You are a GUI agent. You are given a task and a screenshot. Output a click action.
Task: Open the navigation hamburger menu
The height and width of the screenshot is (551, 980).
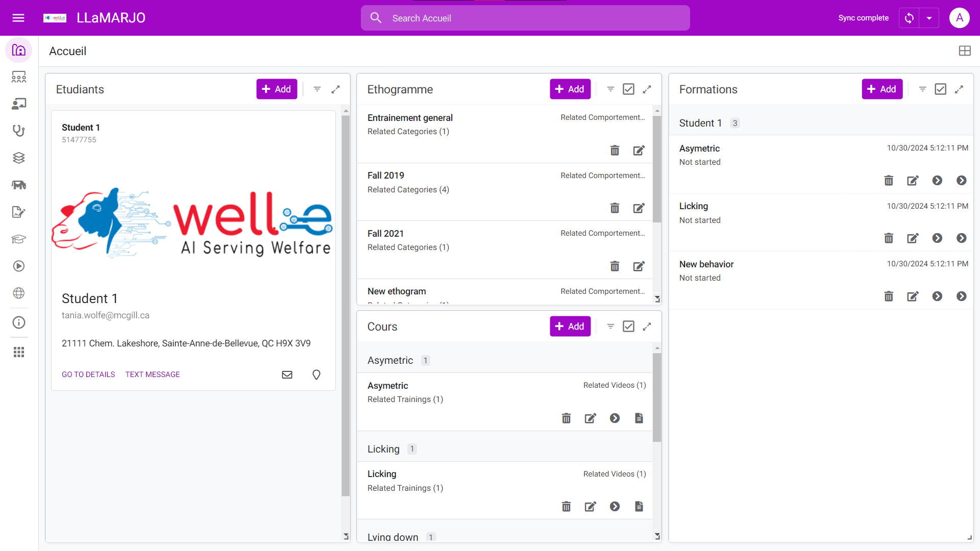(x=18, y=18)
